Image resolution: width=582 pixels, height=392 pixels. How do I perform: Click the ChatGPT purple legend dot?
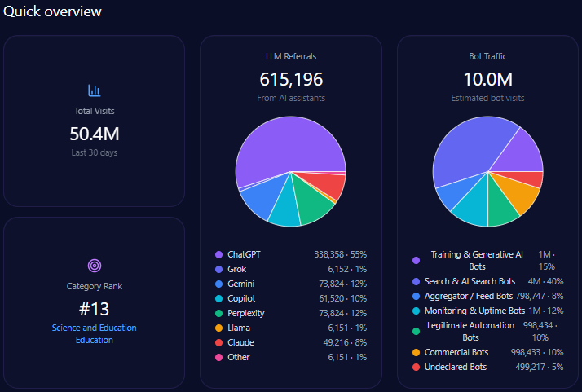point(218,254)
